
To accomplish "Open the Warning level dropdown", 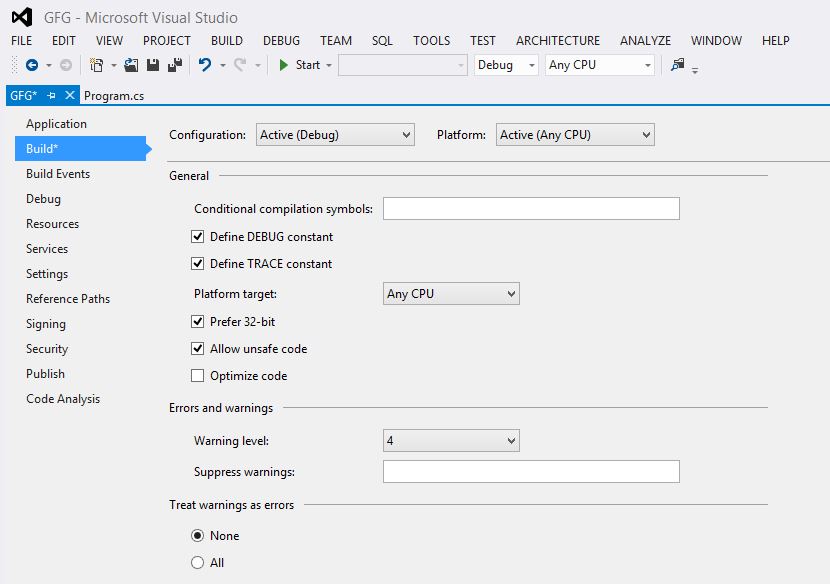I will (452, 441).
